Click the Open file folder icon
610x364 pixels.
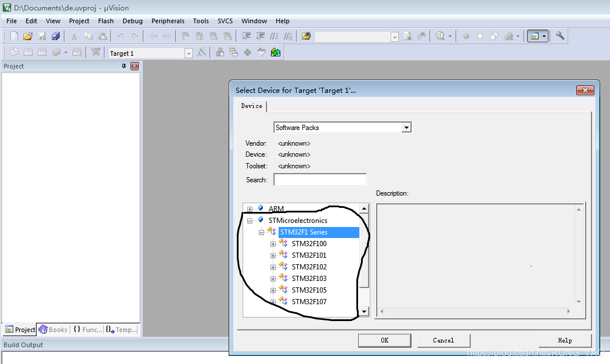[27, 36]
